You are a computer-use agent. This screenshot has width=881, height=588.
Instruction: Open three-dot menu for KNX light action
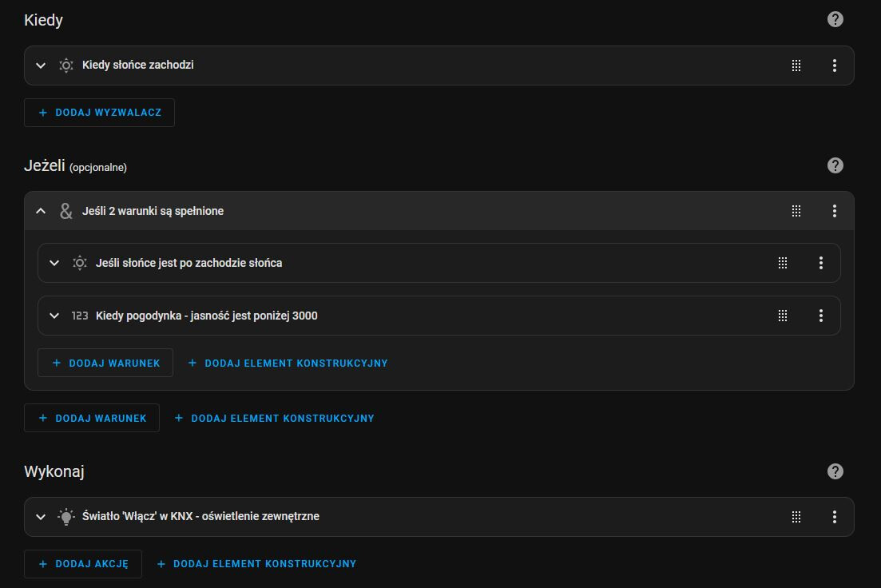835,517
